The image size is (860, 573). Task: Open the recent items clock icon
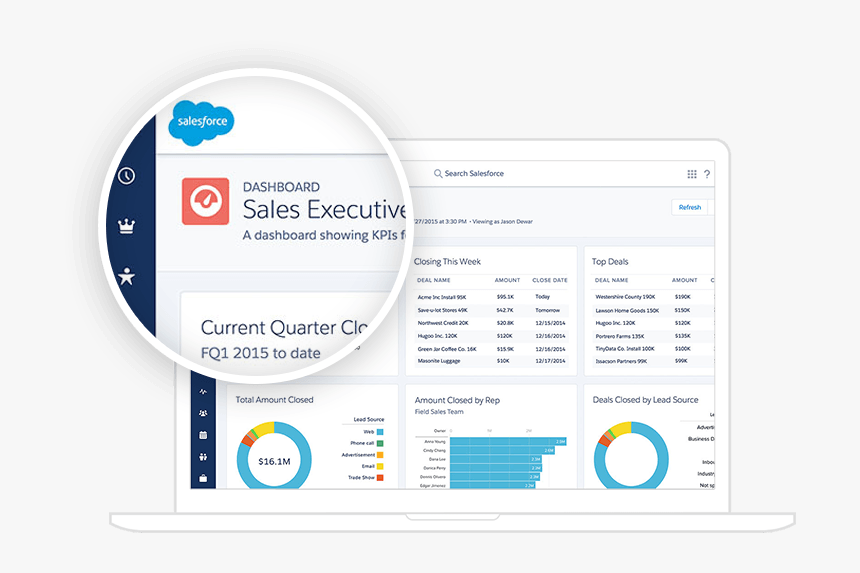127,175
